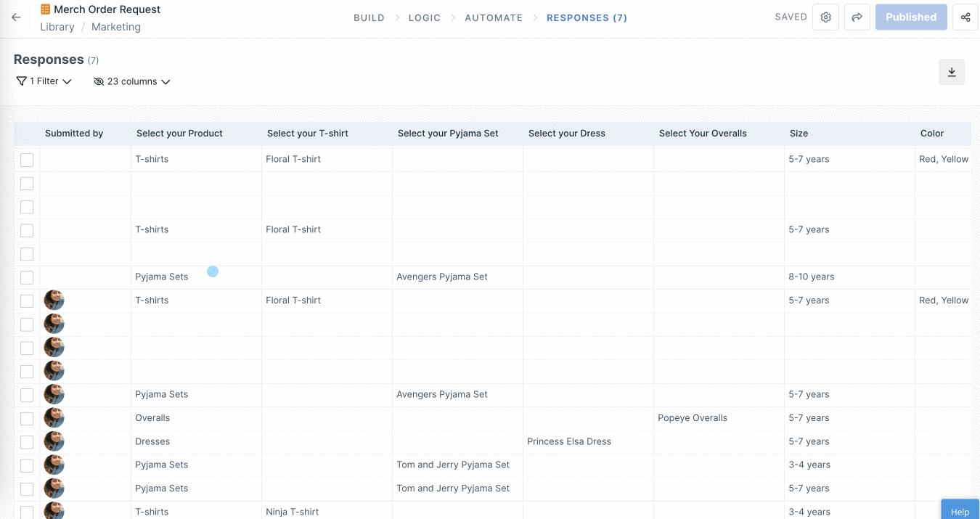
Task: Click the hidden columns eye icon
Action: pyautogui.click(x=99, y=82)
